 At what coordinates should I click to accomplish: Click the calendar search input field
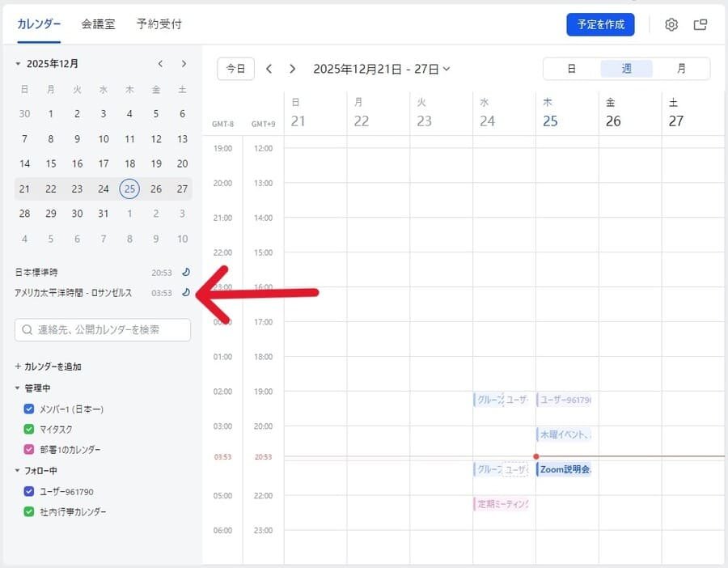pos(103,330)
